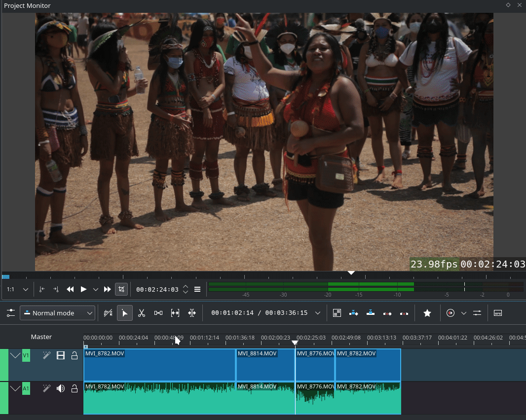
Task: Open the Normal mode edit dropdown
Action: tap(57, 313)
